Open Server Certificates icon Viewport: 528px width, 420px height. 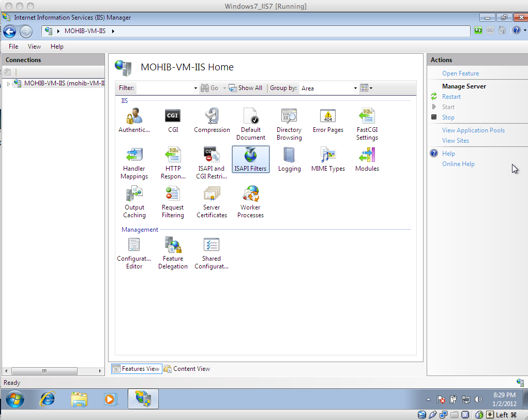(x=212, y=194)
